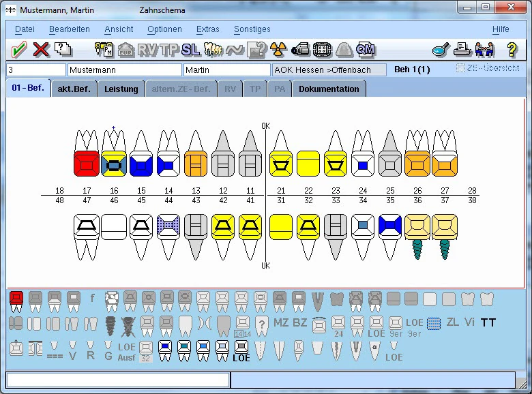Switch to the Leistung tab
The image size is (532, 394).
pos(121,89)
